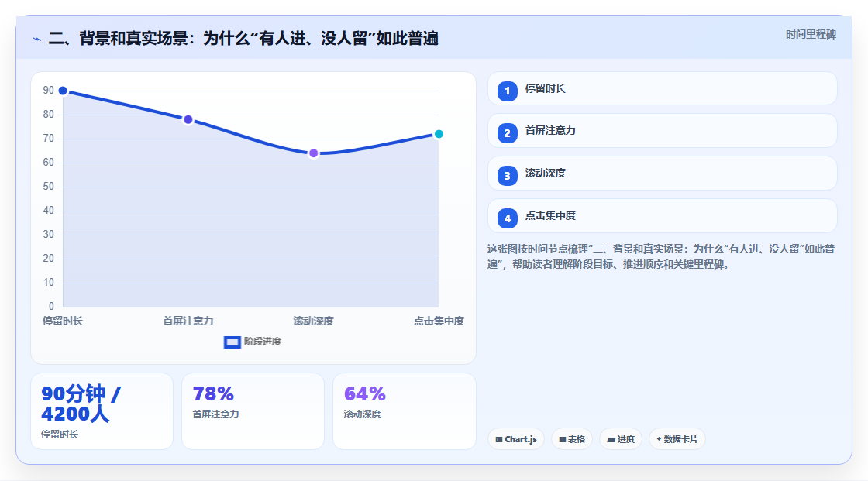
Task: Click the Chart.js tag
Action: point(516,439)
